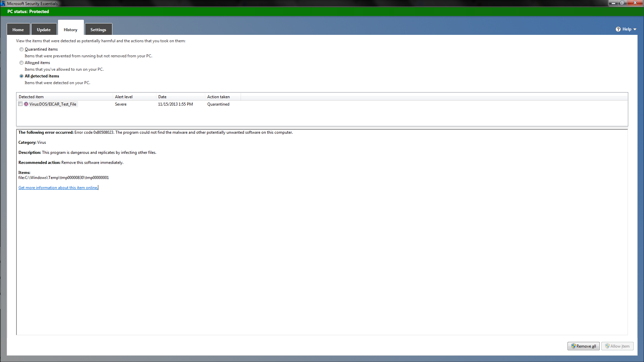The image size is (644, 362).
Task: Select the Virus:DOS/EICAR_Test_File row text
Action: [53, 104]
